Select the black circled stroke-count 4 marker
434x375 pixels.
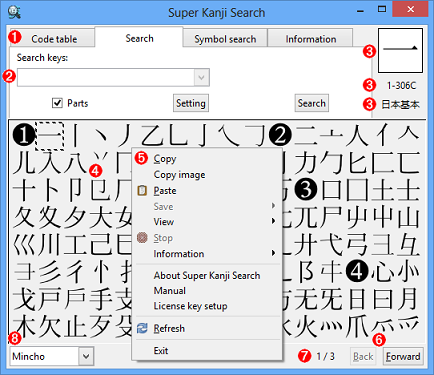(357, 270)
